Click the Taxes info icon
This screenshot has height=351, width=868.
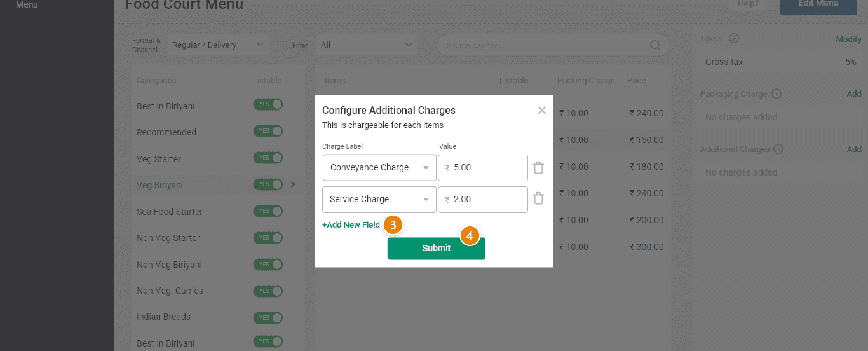point(734,39)
